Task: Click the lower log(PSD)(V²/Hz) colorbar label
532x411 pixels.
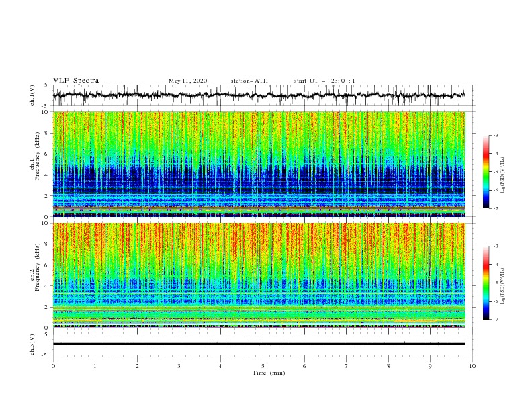Action: click(x=503, y=286)
